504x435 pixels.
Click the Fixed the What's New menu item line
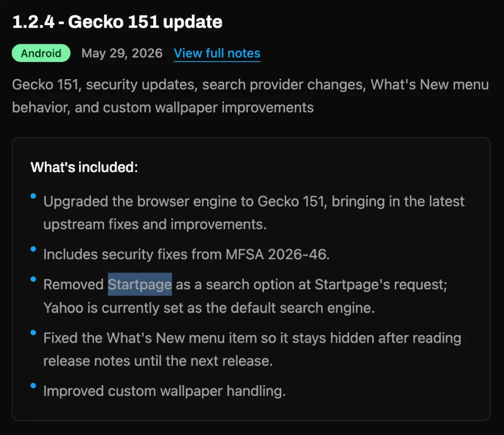tap(253, 338)
